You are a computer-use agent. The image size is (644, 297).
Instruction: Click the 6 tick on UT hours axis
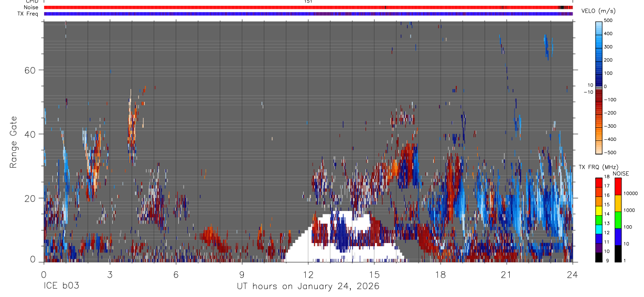tap(176, 274)
